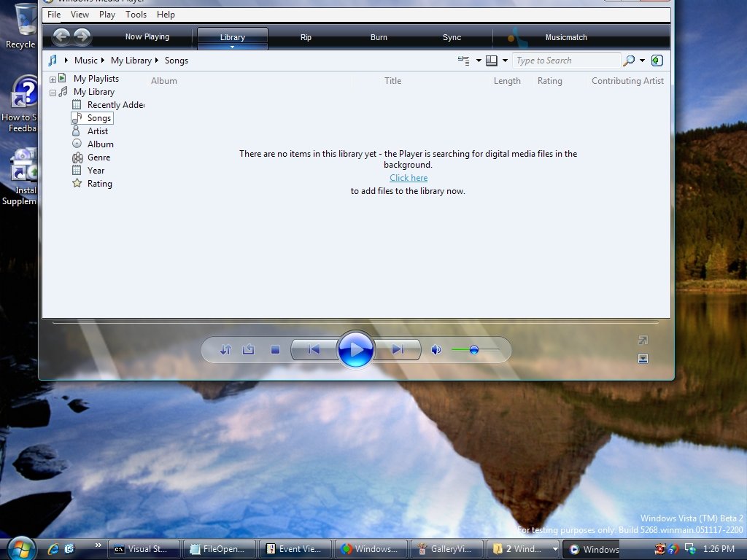Screen dimensions: 747x560
Task: Switch to the Burn tab
Action: coord(379,37)
